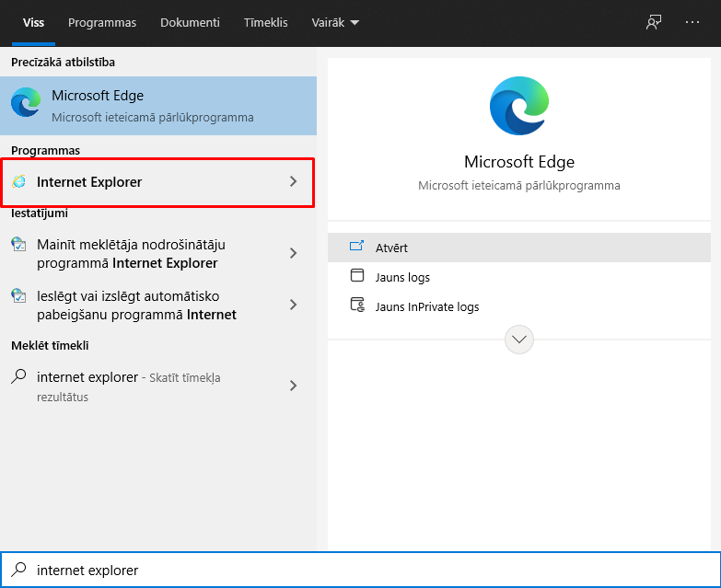Screen dimensions: 721x588
Task: Click the large Edge logo in preview pane
Action: coord(519,106)
